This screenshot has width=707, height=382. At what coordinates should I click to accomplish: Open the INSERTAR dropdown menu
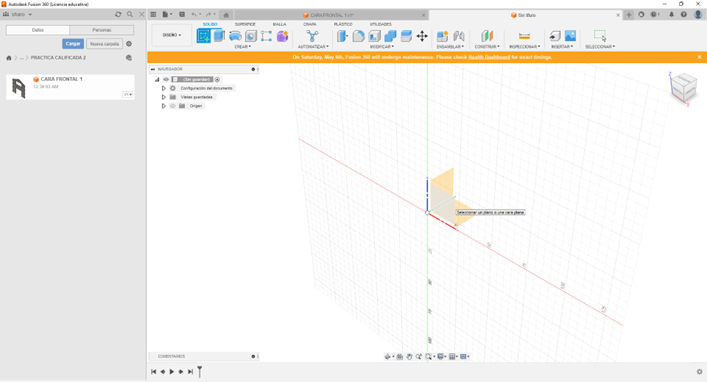click(562, 46)
